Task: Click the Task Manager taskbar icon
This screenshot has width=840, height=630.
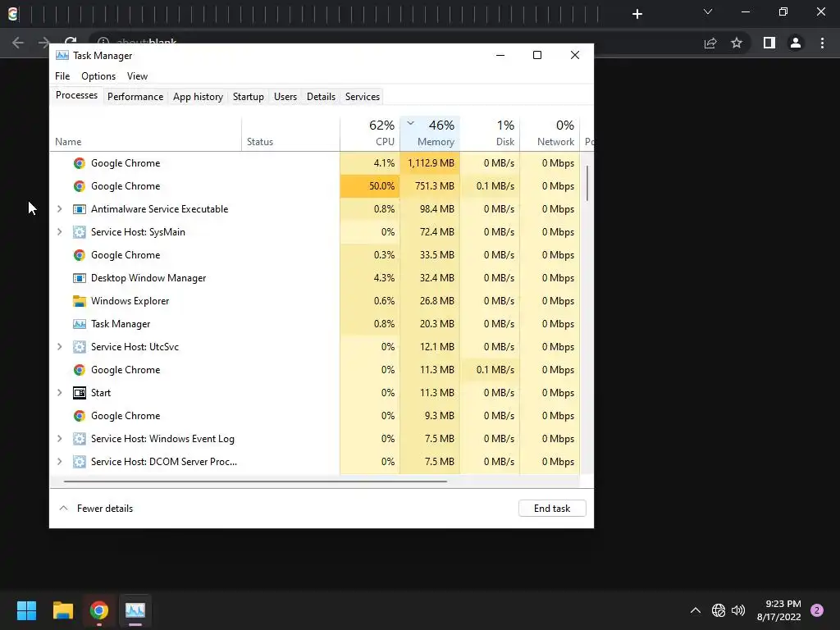Action: (135, 610)
